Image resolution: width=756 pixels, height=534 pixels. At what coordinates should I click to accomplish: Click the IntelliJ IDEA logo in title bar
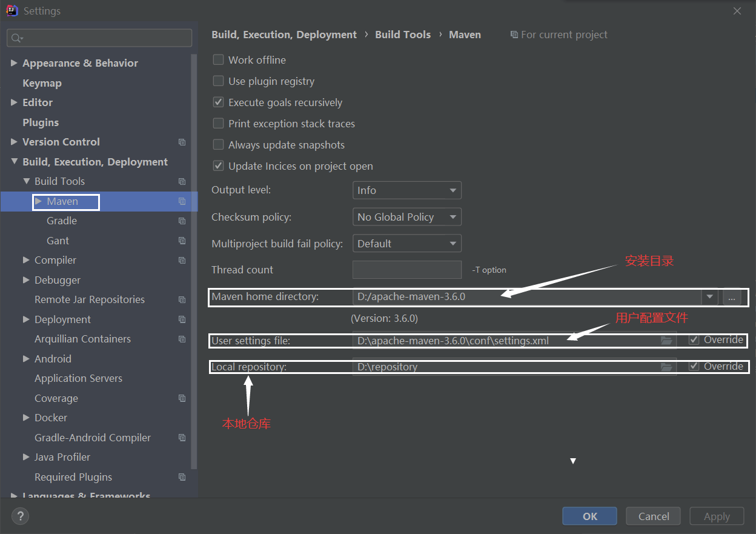[x=12, y=10]
